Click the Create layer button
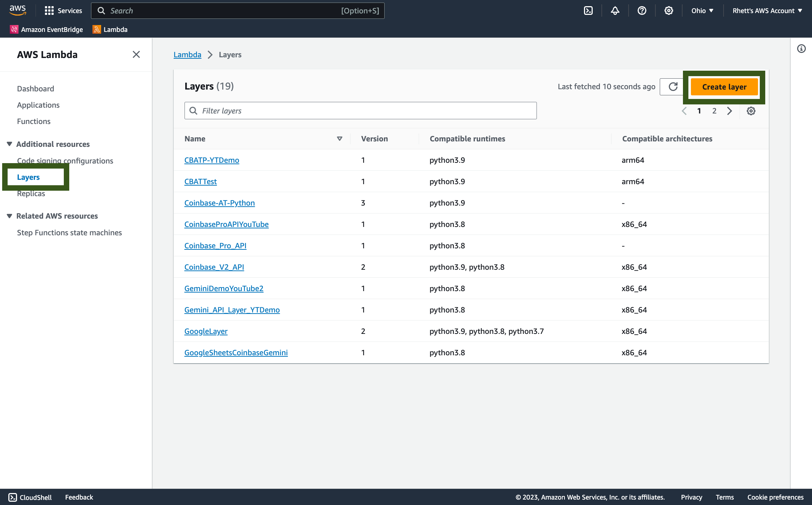This screenshot has height=505, width=812. 724,87
